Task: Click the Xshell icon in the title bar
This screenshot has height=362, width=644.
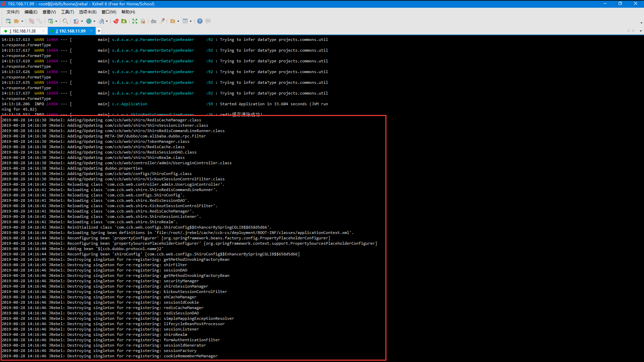Action: pyautogui.click(x=3, y=4)
